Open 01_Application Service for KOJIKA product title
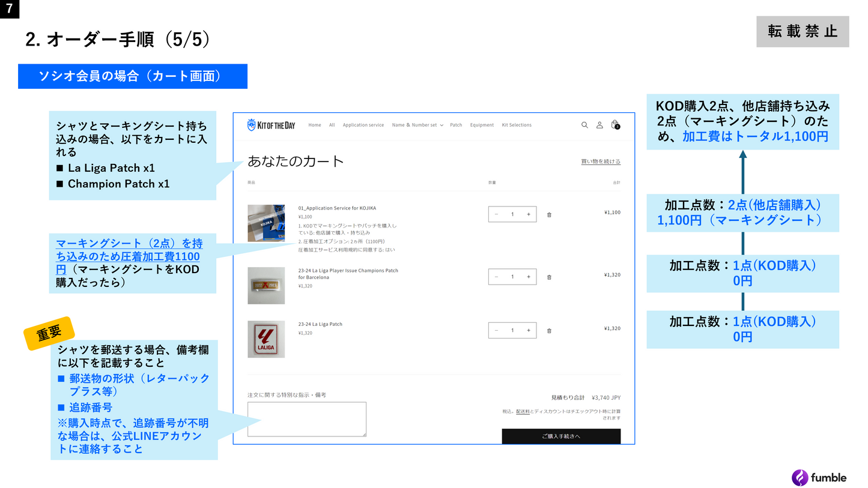 pyautogui.click(x=337, y=208)
